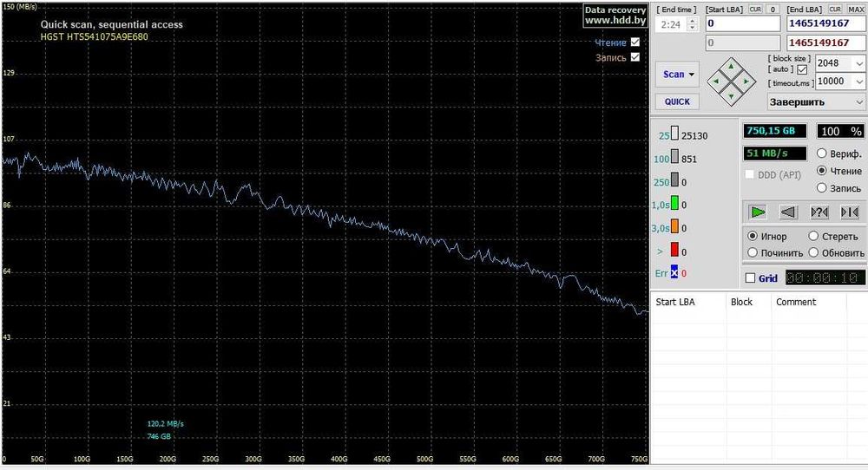Select random '?' scan mode icon

coord(819,212)
